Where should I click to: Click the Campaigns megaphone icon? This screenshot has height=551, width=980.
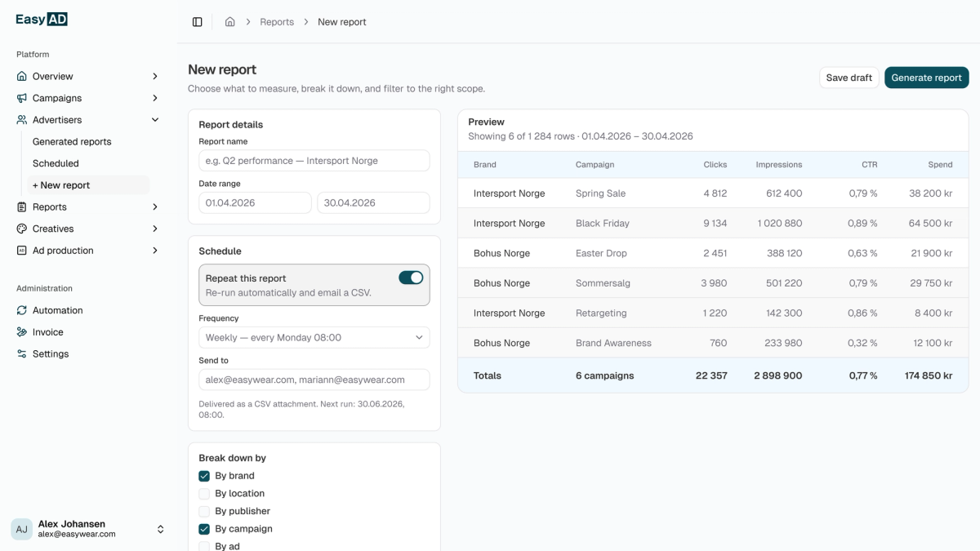(22, 98)
